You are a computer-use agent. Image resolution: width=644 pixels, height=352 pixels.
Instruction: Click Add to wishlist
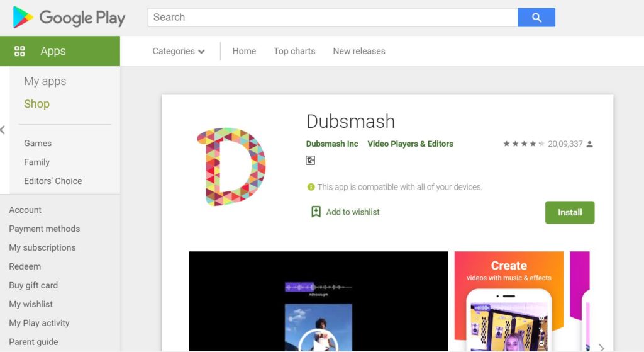(x=353, y=212)
